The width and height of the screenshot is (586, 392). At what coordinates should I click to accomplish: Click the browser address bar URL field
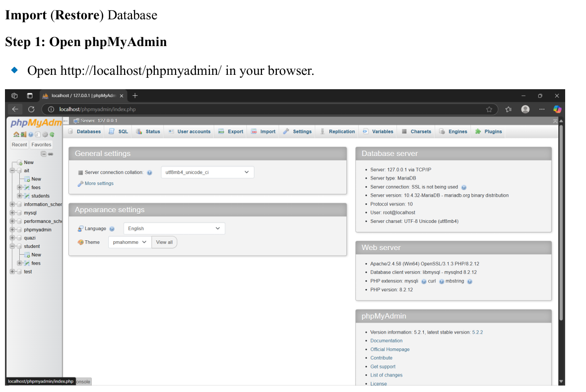coord(269,109)
